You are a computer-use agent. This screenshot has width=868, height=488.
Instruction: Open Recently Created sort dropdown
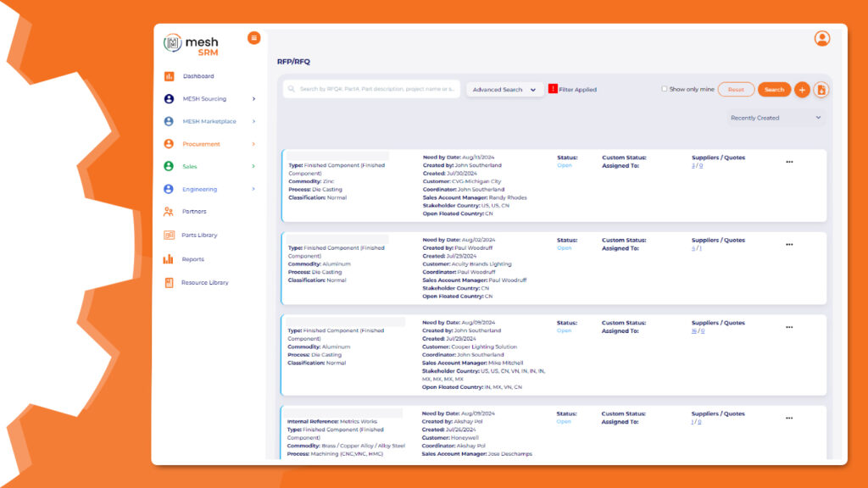(x=775, y=118)
